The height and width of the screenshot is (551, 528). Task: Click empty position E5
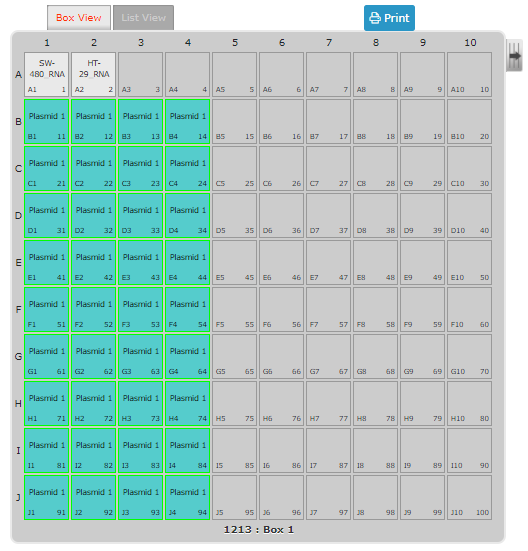pos(235,262)
